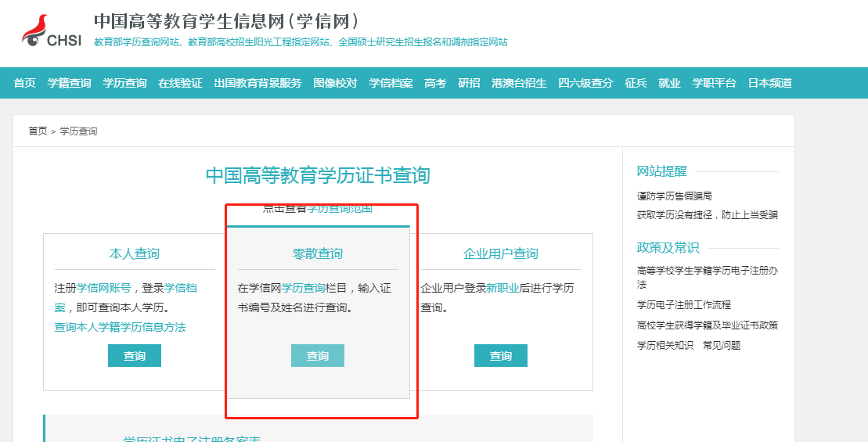Open 日本频道 nav item
Screen dimensions: 868x442
tap(770, 83)
